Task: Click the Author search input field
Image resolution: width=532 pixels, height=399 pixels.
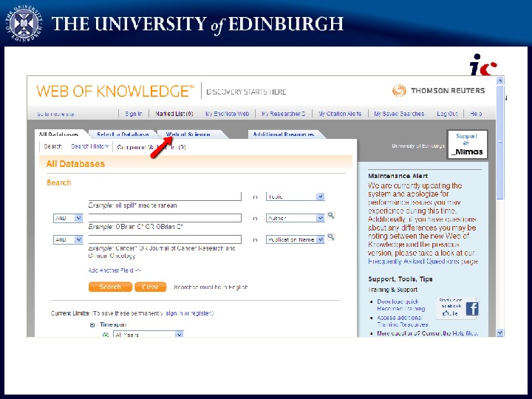Action: [165, 218]
